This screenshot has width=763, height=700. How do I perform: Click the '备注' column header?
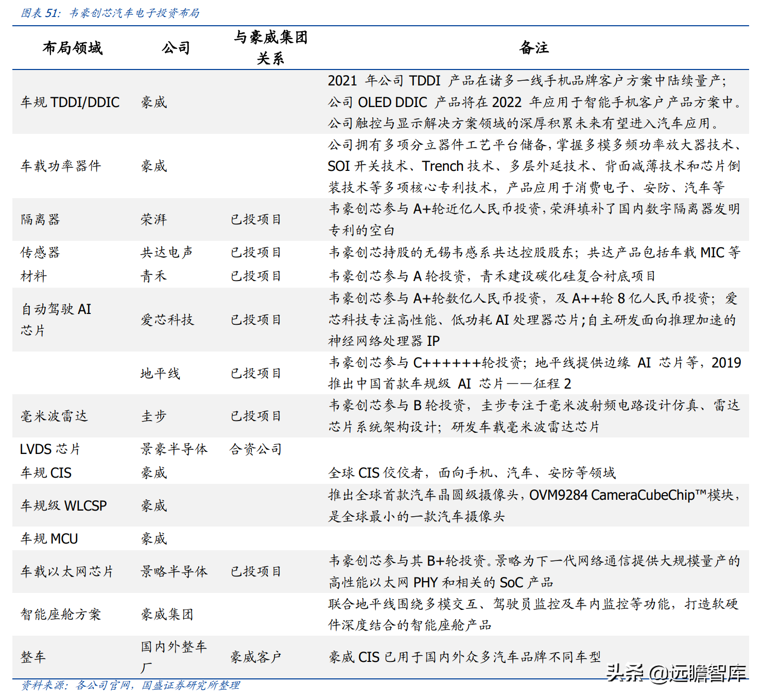click(534, 48)
